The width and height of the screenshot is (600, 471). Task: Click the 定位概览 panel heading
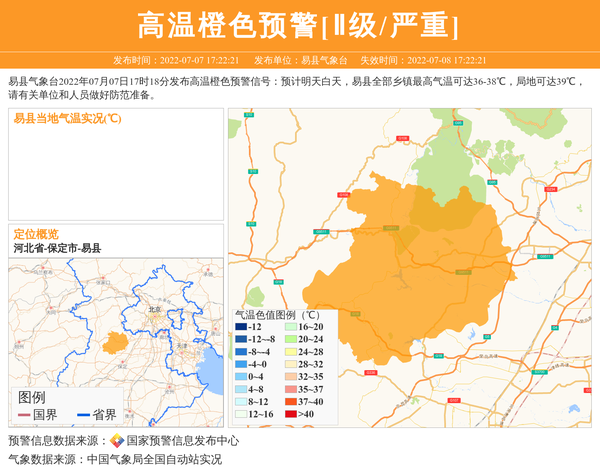36,233
